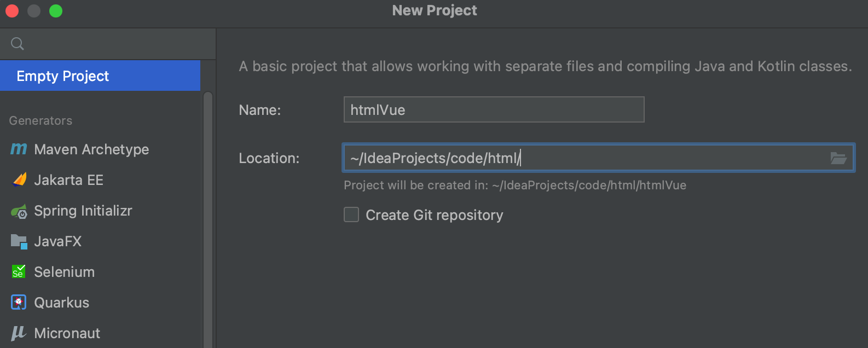Select Micronaut from the generator list text
868x348 pixels.
point(67,333)
